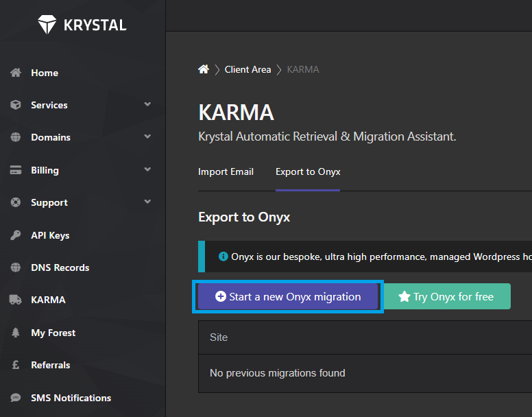The height and width of the screenshot is (417, 532).
Task: Open Billing in the sidebar
Action: (45, 170)
